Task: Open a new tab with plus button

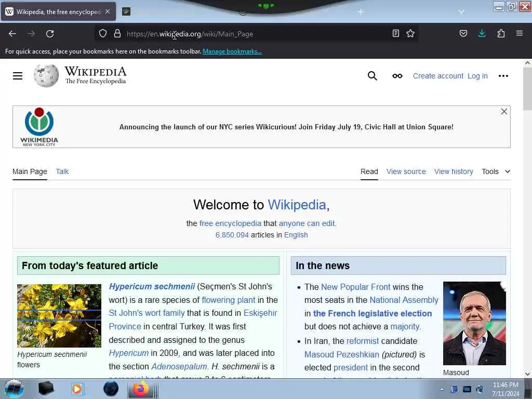Action: (x=361, y=12)
